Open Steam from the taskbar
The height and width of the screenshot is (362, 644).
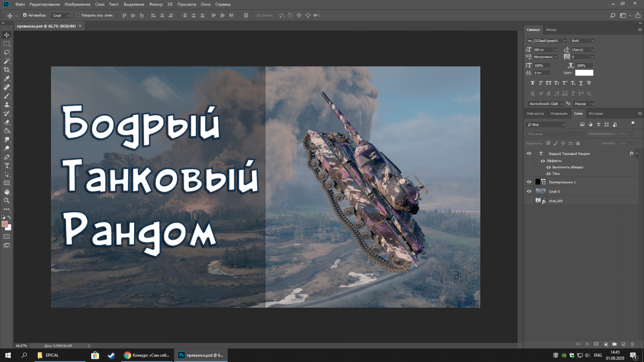pyautogui.click(x=111, y=355)
